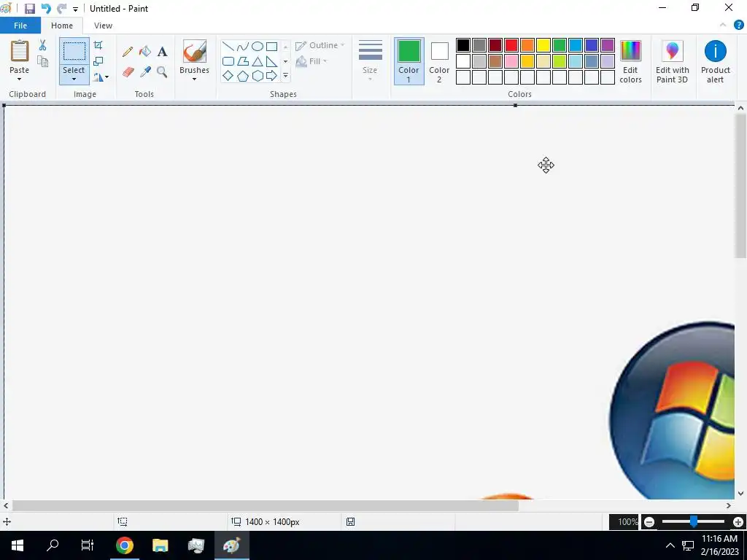Choose the Rectangle shape
The image size is (747, 560).
271,46
